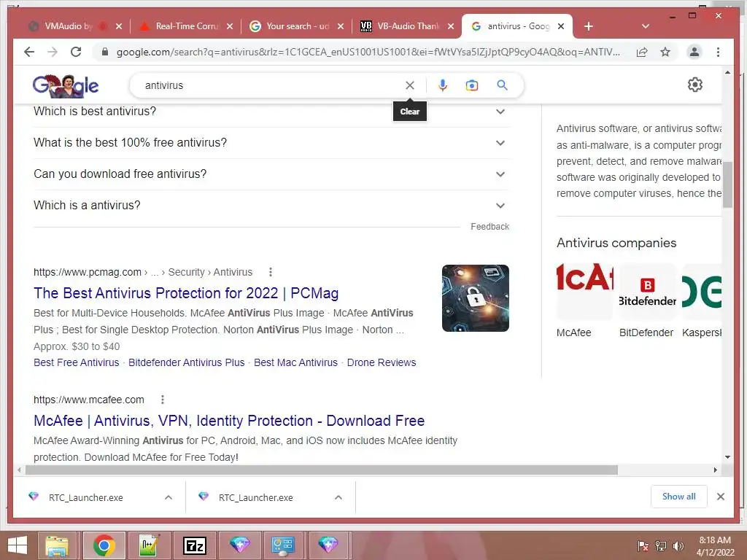Select the McAfee company card

(x=585, y=301)
